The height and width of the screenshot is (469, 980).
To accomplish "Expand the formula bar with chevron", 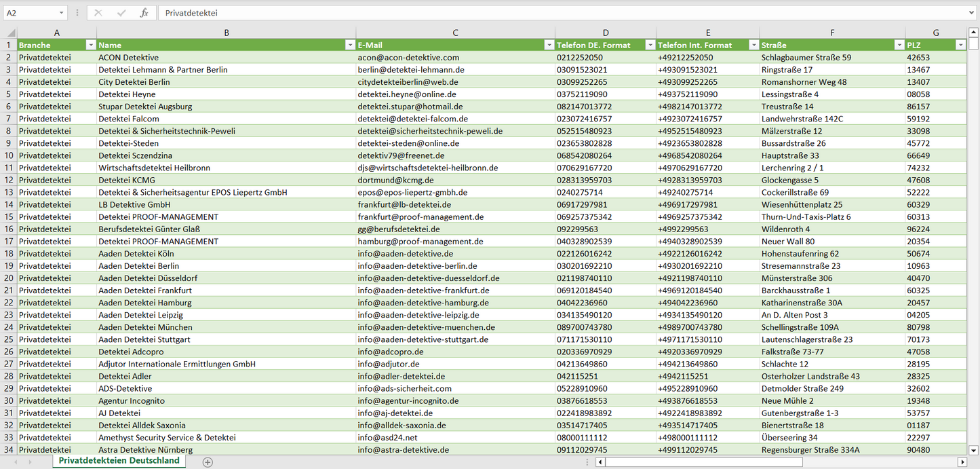I will pos(972,13).
